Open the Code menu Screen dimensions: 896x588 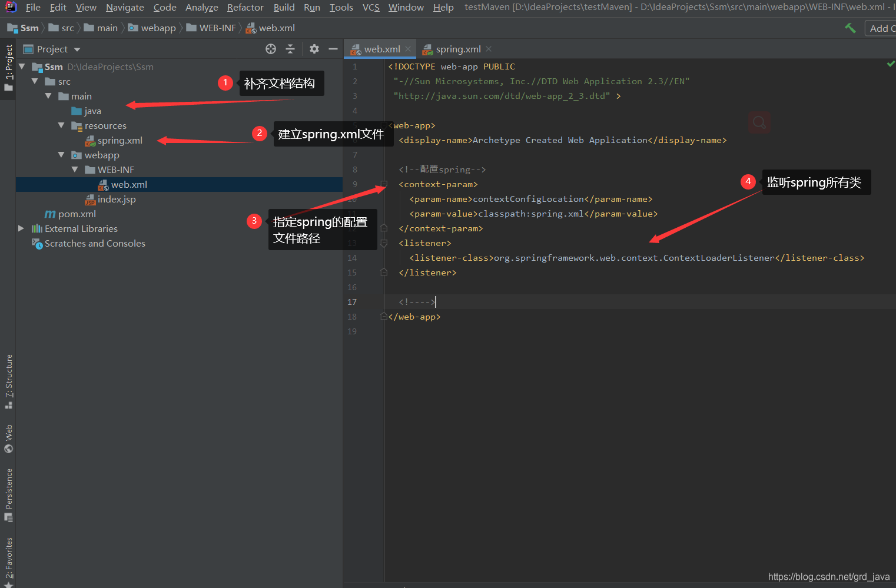(165, 7)
